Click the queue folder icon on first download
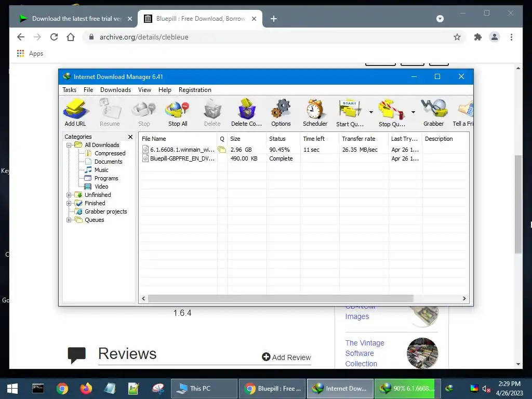This screenshot has width=532, height=399. click(222, 149)
